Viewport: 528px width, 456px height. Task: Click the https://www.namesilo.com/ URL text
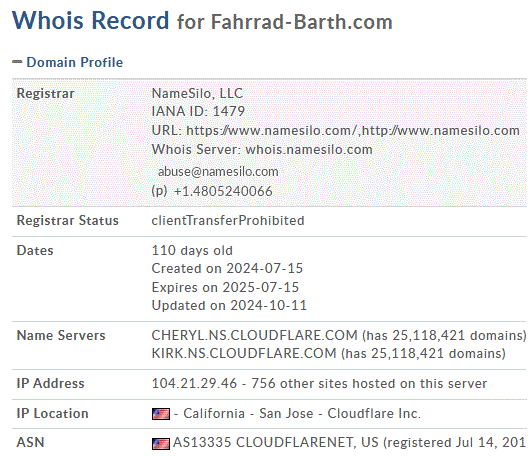click(271, 131)
